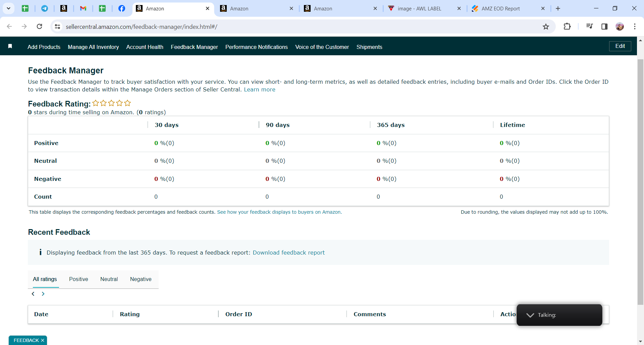Go forward to the next page

[x=24, y=26]
